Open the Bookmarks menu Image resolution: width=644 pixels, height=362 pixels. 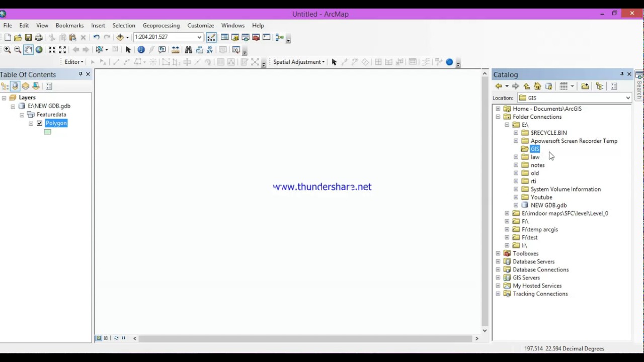click(x=69, y=25)
